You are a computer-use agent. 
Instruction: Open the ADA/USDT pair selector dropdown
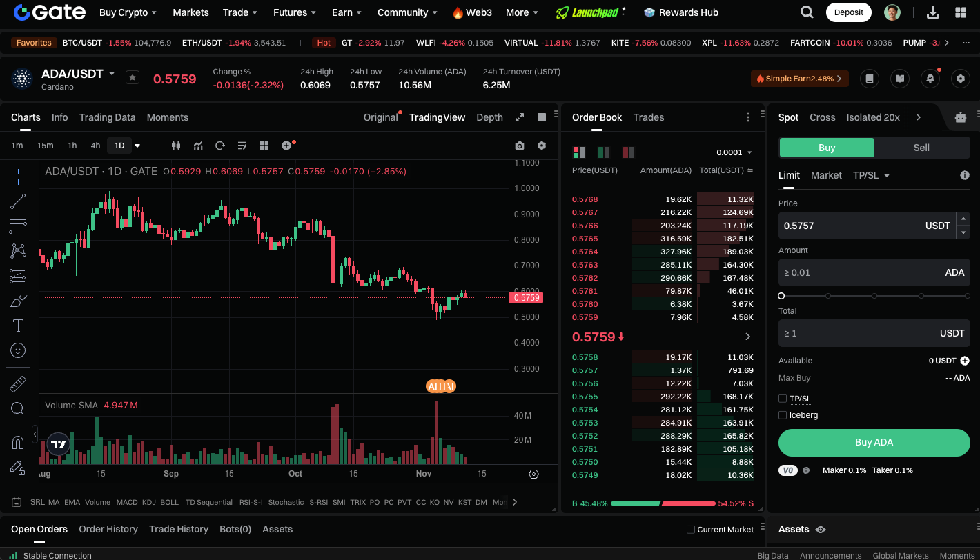[112, 73]
